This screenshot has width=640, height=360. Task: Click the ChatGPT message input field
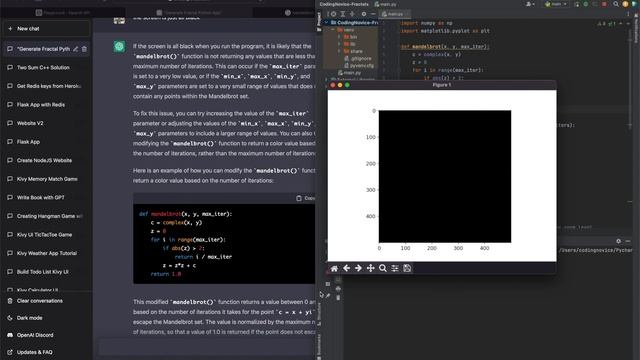tap(206, 347)
